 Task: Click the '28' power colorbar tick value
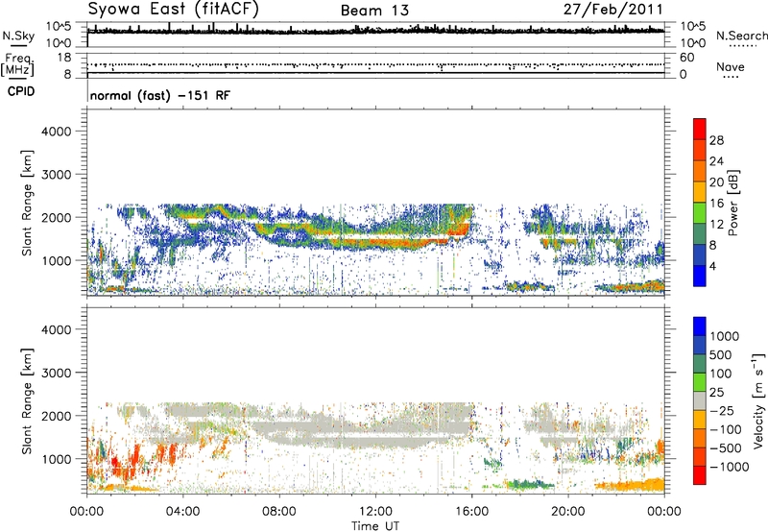[716, 140]
